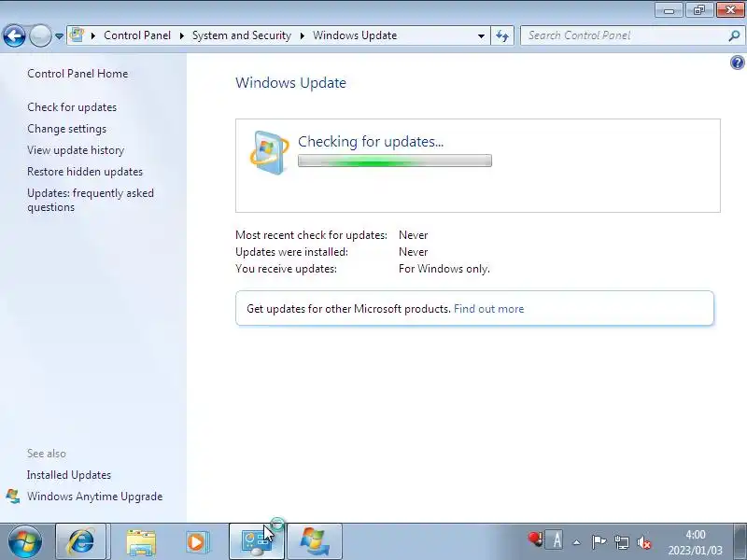Open View update history

tap(76, 150)
